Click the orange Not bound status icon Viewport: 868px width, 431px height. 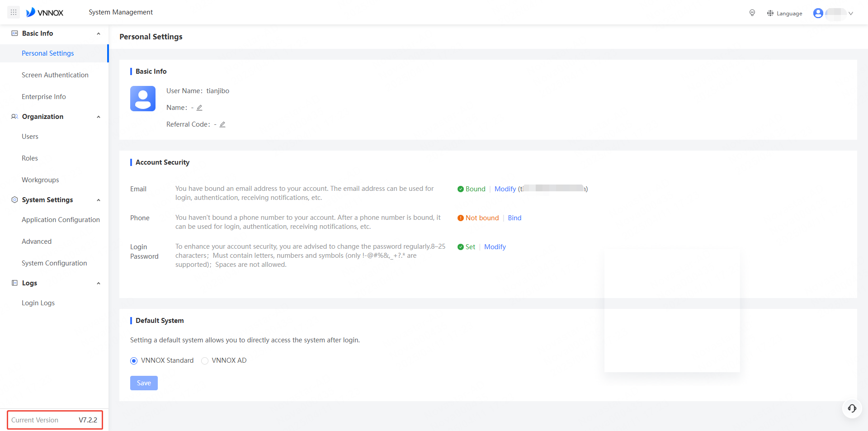(x=460, y=218)
